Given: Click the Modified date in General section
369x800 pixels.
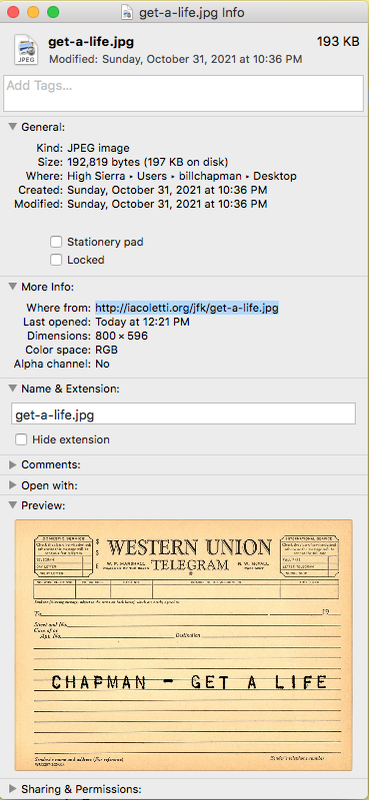Looking at the screenshot, I should (167, 204).
